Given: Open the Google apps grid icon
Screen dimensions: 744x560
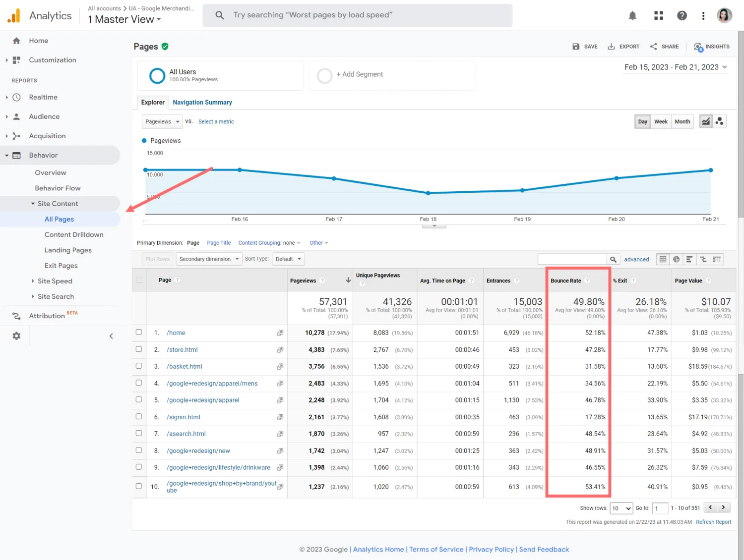Looking at the screenshot, I should click(x=658, y=16).
